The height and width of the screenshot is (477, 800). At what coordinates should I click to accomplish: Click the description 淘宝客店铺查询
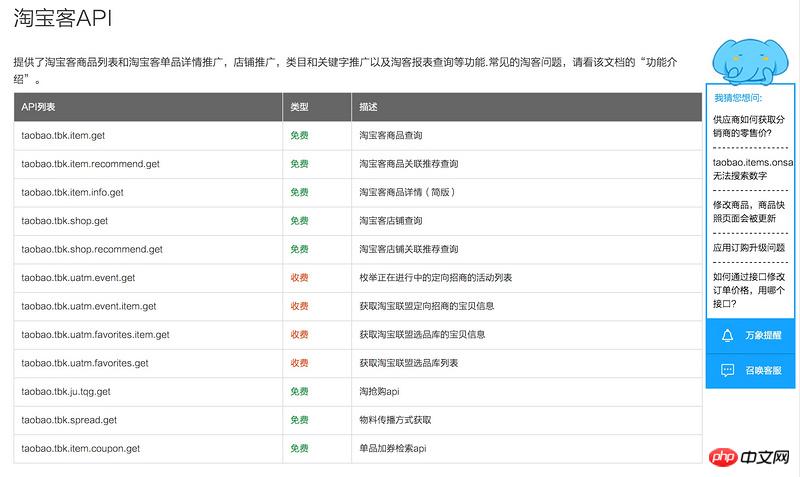[391, 221]
